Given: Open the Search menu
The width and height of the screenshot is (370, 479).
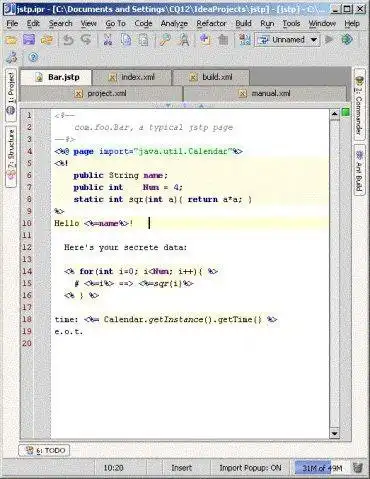Looking at the screenshot, I should click(x=60, y=23).
